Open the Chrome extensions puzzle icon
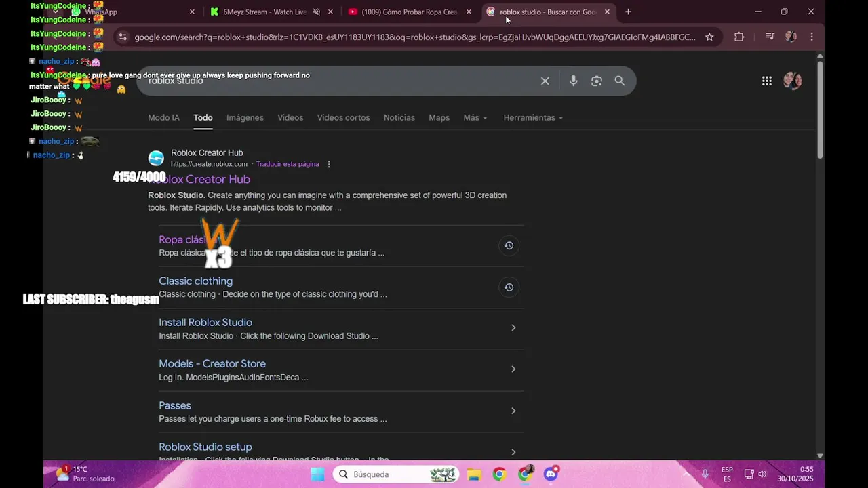The width and height of the screenshot is (868, 488). point(739,37)
